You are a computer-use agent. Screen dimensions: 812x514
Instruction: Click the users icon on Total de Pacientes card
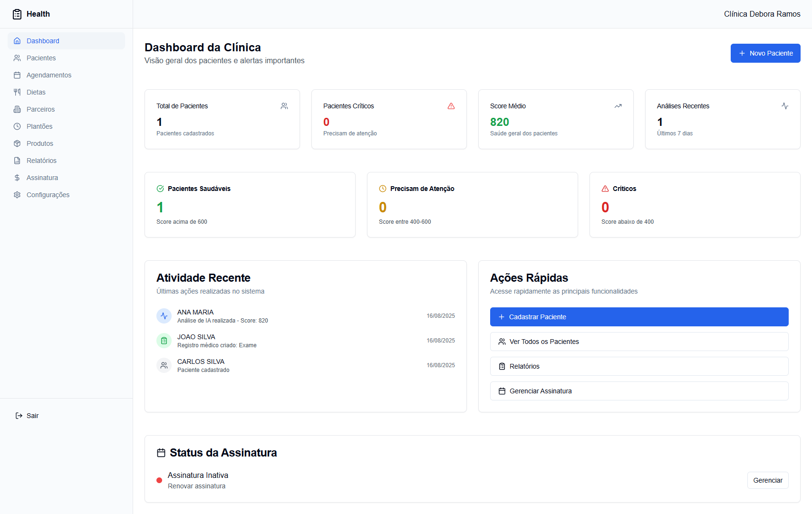(x=284, y=106)
